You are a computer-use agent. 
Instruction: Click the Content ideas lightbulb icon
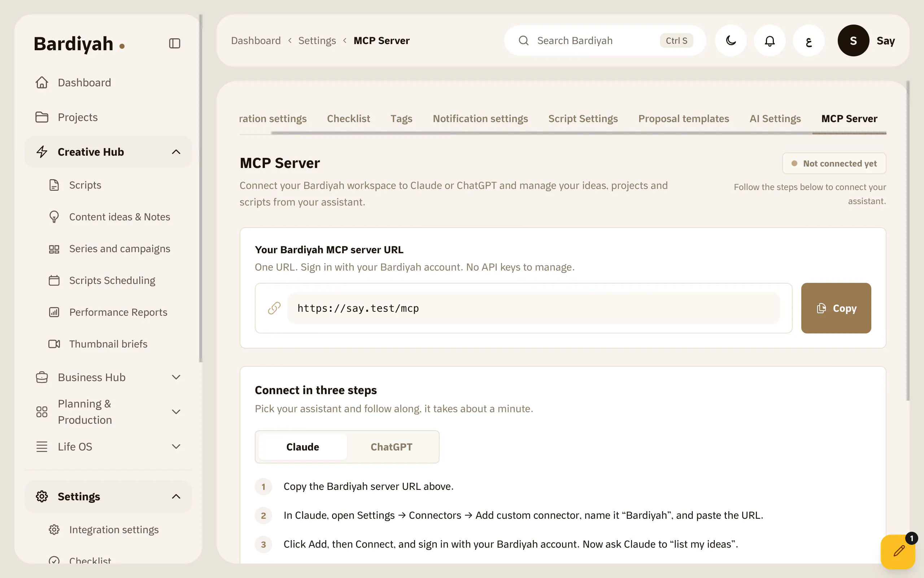coord(54,217)
